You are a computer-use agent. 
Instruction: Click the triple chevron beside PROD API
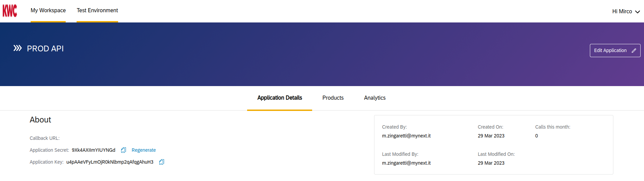pyautogui.click(x=17, y=48)
